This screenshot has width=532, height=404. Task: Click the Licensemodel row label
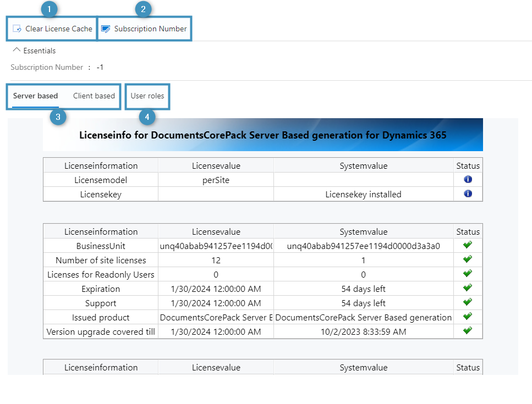(101, 180)
